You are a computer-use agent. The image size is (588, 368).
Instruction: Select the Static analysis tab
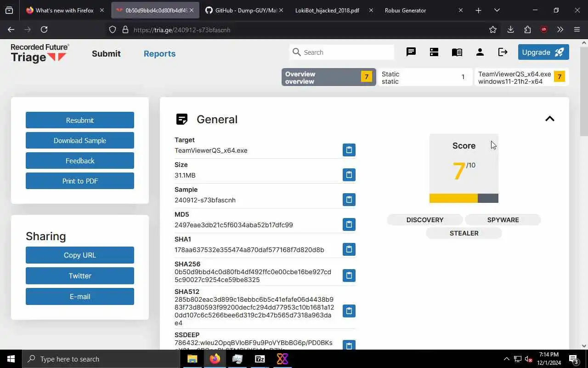(425, 77)
